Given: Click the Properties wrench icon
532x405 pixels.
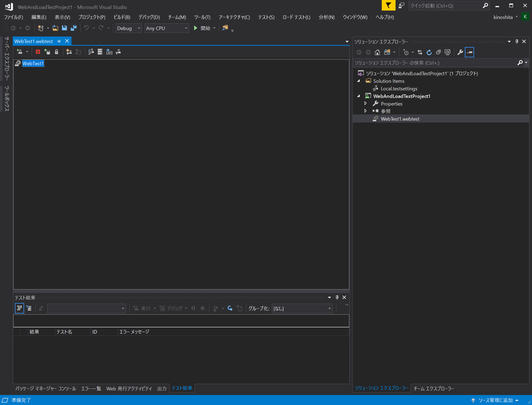Looking at the screenshot, I should click(x=460, y=53).
